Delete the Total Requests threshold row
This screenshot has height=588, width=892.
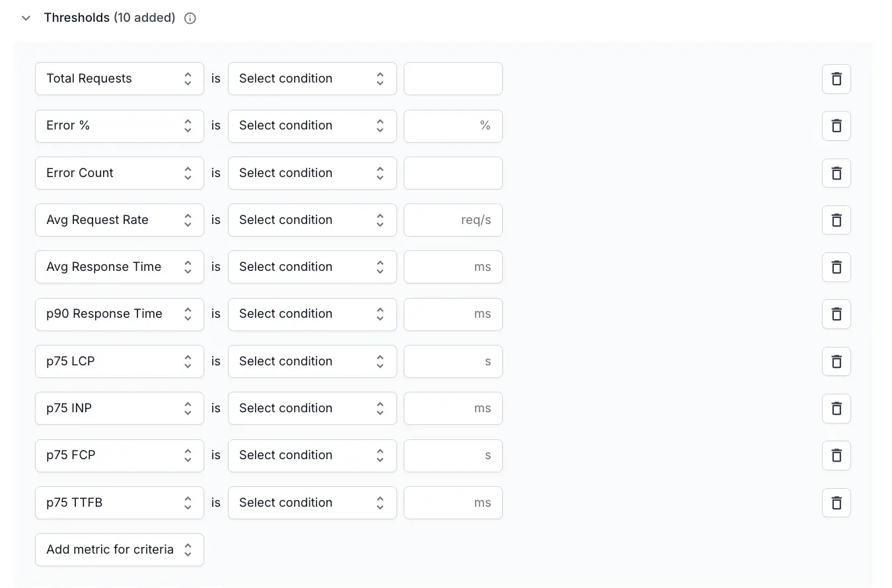point(836,79)
